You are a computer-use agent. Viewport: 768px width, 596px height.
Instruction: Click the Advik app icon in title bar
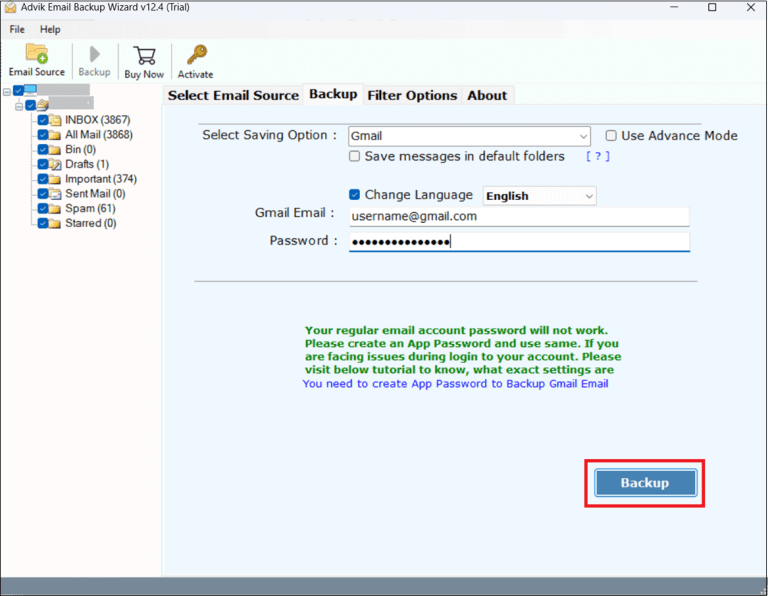pos(10,7)
